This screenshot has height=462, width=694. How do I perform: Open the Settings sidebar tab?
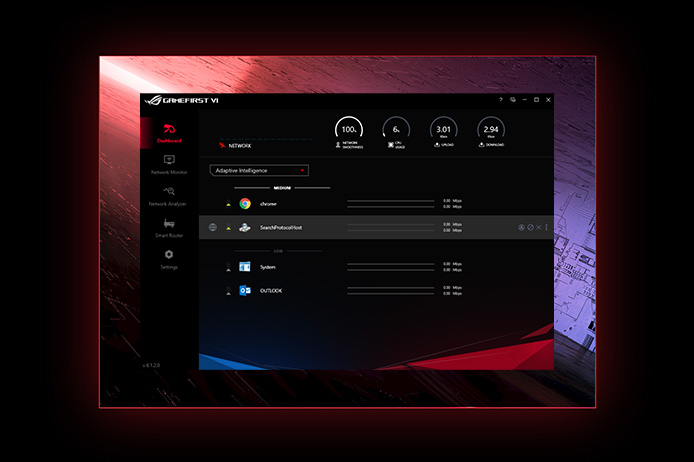[x=169, y=259]
